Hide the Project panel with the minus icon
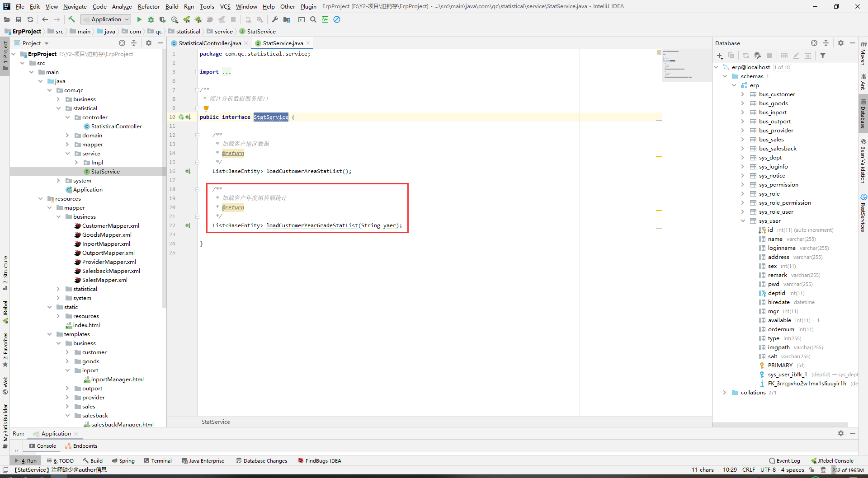Screen dimensions: 868x478 [x=160, y=43]
